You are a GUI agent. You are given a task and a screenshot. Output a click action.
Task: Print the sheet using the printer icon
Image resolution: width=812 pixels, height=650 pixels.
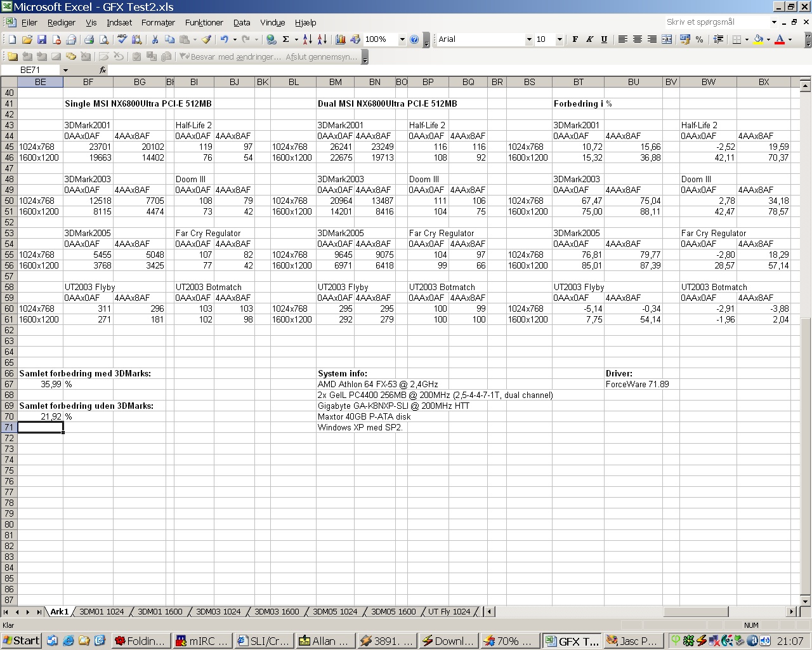click(89, 39)
